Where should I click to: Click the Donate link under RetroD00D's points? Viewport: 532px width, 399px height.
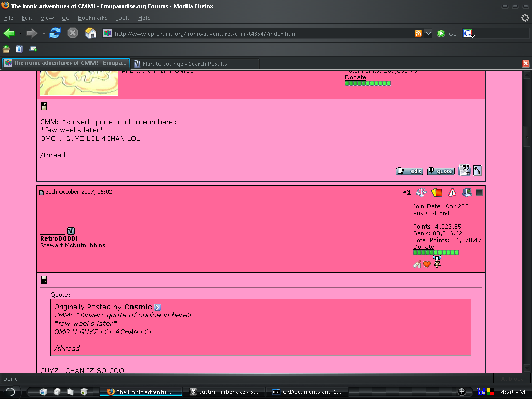point(423,247)
